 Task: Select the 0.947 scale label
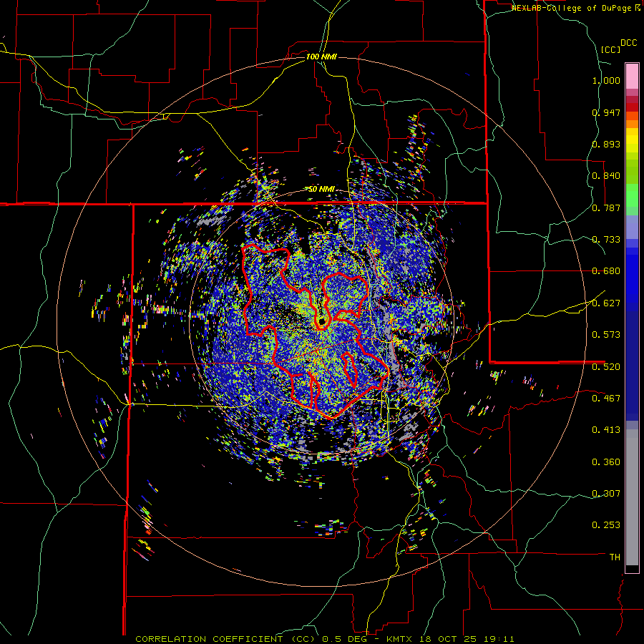click(x=606, y=112)
